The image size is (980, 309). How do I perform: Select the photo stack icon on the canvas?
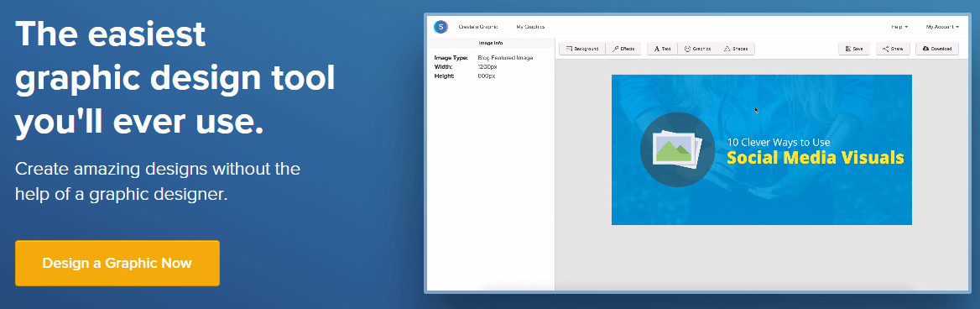(677, 149)
